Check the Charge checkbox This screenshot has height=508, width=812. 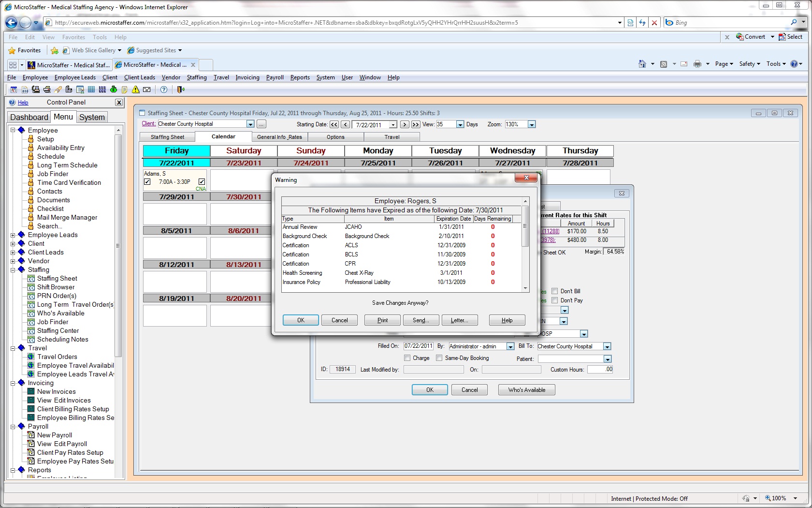(407, 358)
